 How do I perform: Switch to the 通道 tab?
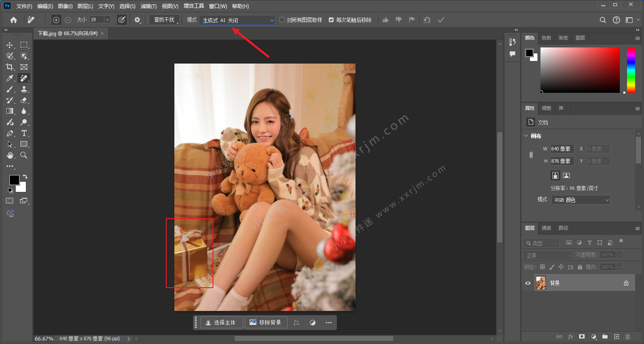[x=546, y=228]
